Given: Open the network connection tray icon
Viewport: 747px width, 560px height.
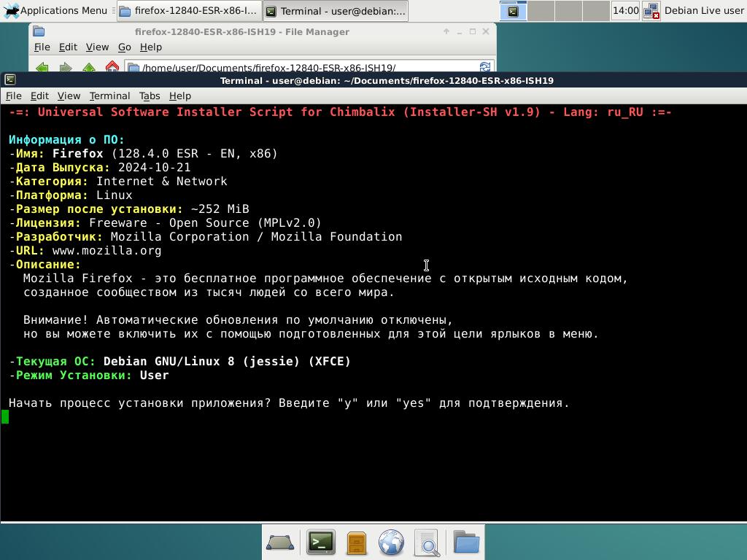Looking at the screenshot, I should point(651,11).
